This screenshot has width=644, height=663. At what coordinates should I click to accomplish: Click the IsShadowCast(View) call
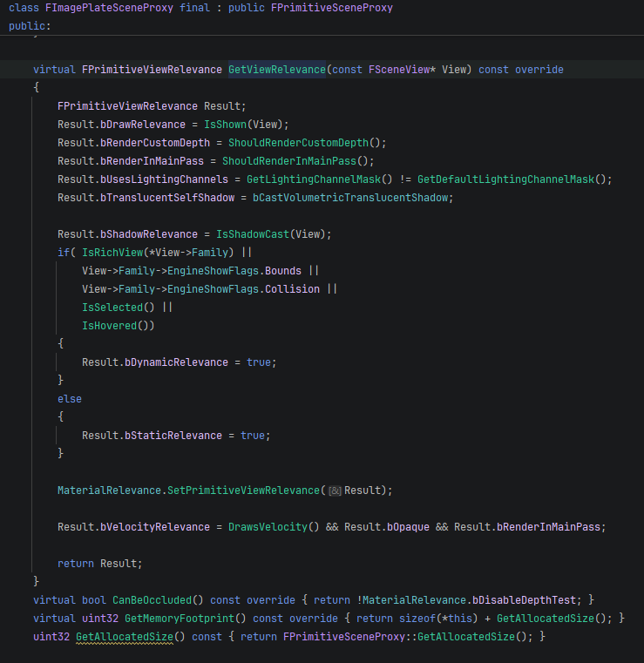click(274, 234)
